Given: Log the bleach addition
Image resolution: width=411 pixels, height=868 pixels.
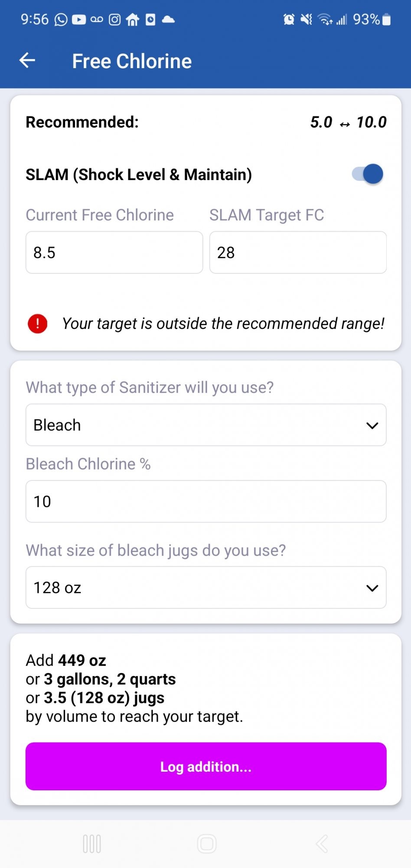Looking at the screenshot, I should [206, 766].
